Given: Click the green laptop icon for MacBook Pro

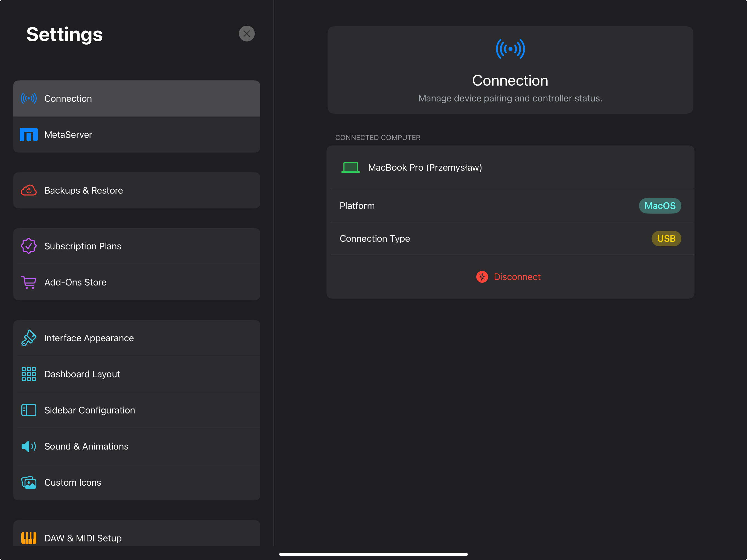Looking at the screenshot, I should pos(351,167).
